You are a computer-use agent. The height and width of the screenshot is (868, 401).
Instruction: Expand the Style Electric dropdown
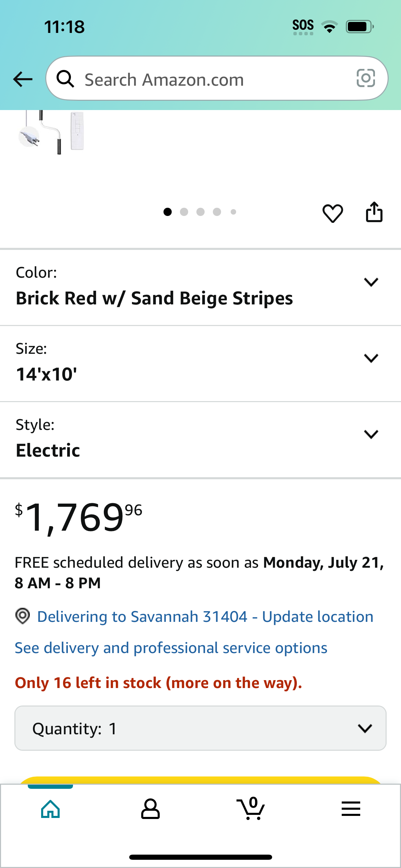point(200,439)
